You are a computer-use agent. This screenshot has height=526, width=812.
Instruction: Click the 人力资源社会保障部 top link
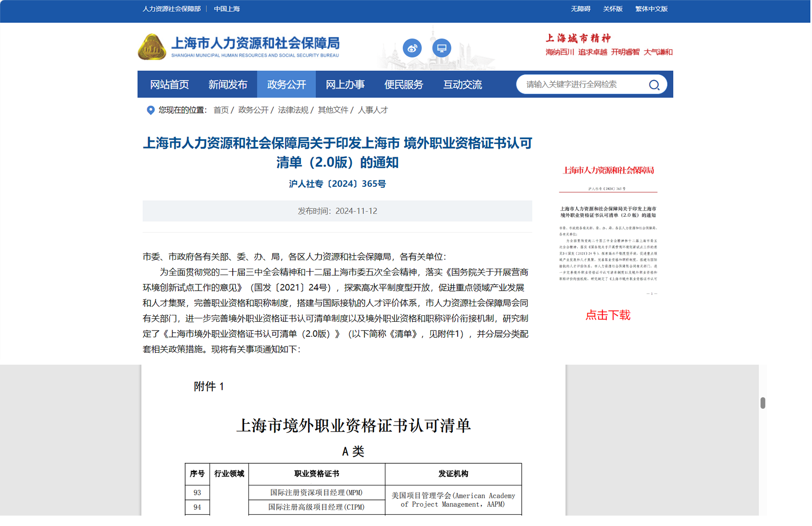click(x=172, y=9)
